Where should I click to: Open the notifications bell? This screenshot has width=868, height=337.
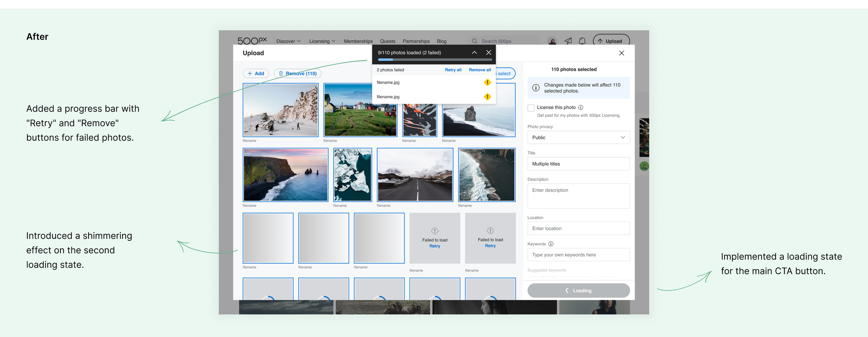(x=582, y=41)
